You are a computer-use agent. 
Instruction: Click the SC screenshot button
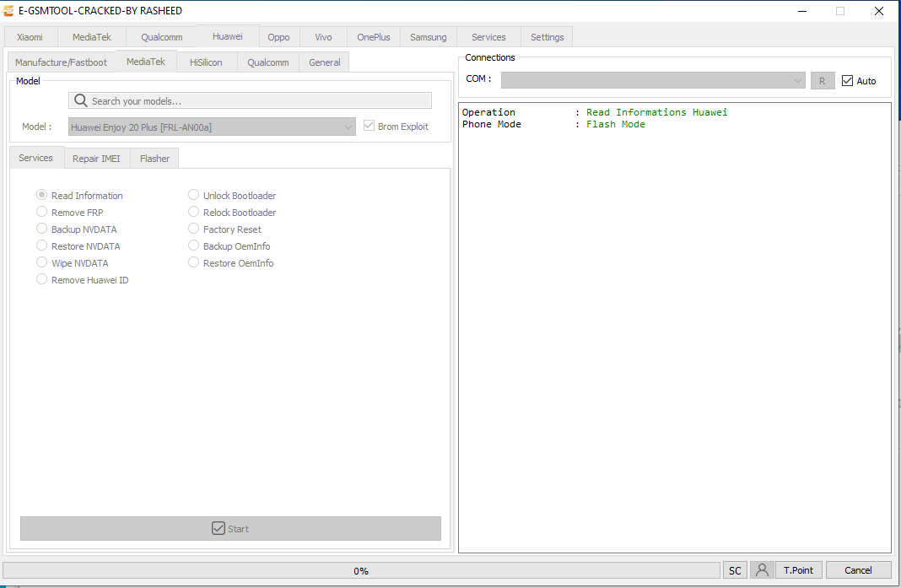(x=735, y=570)
